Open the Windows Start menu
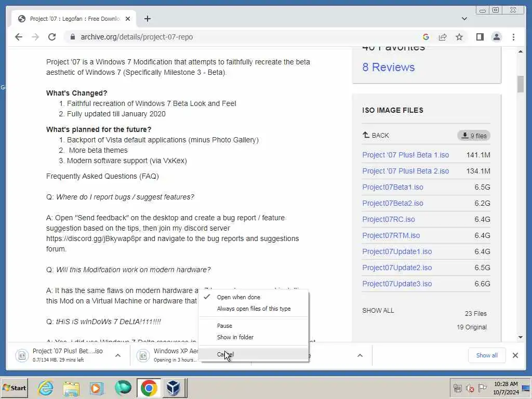532x399 pixels. (x=14, y=388)
